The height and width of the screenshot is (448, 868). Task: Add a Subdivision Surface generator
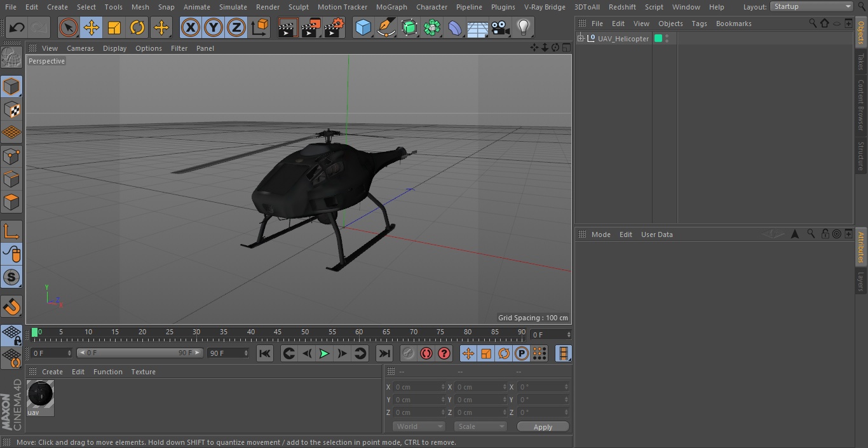409,27
